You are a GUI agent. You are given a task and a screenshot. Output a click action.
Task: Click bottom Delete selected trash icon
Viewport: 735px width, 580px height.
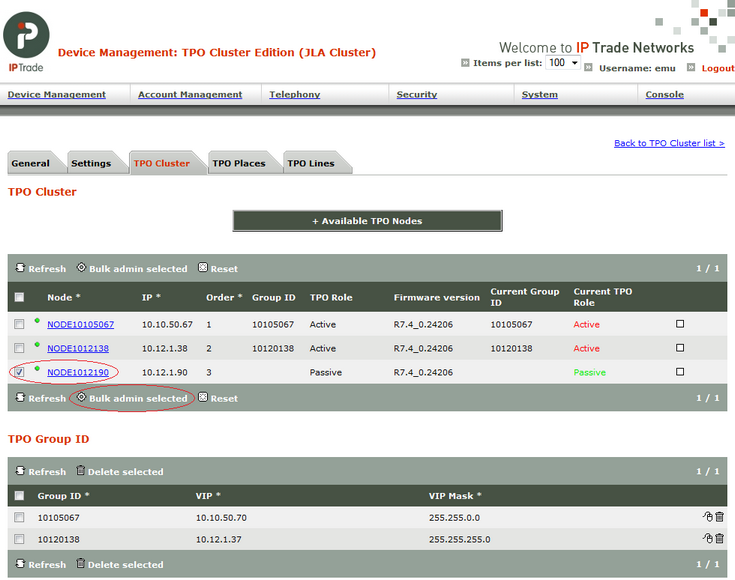pos(81,563)
